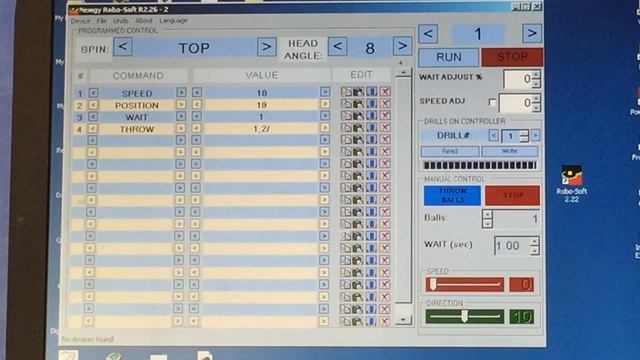Increase the WAIT value 1
This screenshot has height=360, width=640.
[325, 116]
